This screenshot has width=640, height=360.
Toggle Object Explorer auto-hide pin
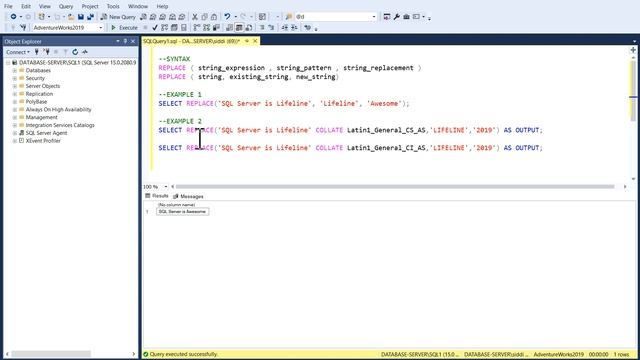click(x=125, y=41)
